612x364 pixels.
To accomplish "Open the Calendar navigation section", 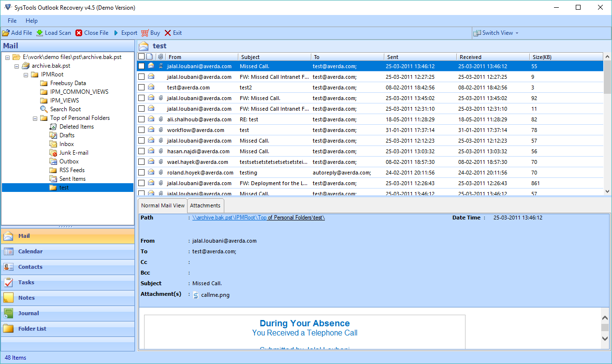I will click(x=68, y=251).
